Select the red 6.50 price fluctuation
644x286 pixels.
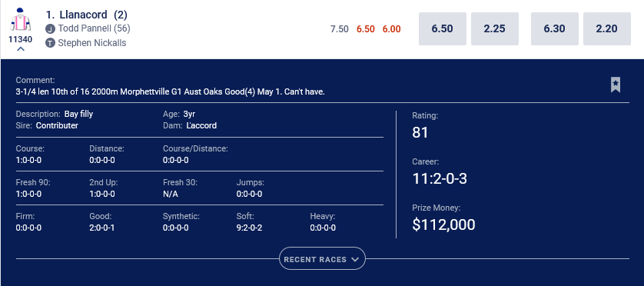pyautogui.click(x=366, y=28)
